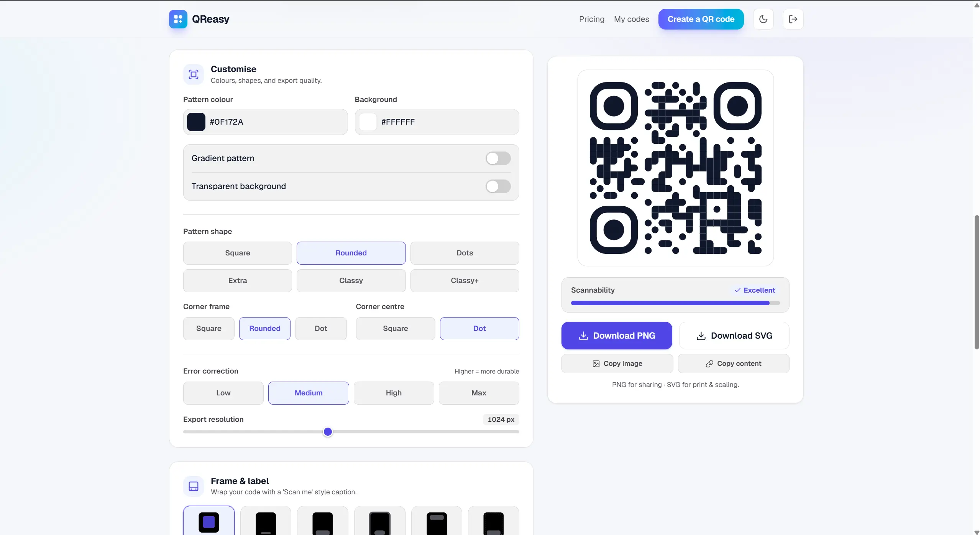Select Max error correction
Viewport: 980px width, 535px height.
click(479, 393)
